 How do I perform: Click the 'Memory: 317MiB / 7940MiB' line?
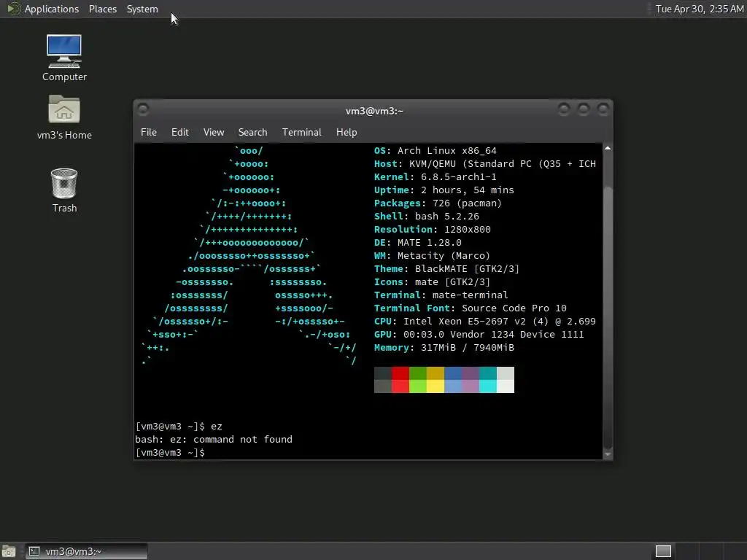444,348
